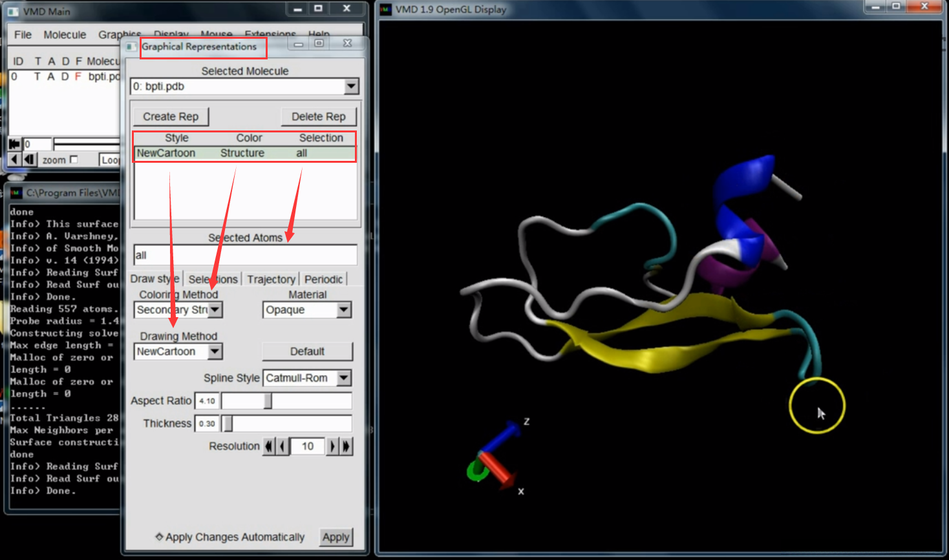Click the Aspect Ratio slider handle
The width and height of the screenshot is (949, 560).
point(268,401)
